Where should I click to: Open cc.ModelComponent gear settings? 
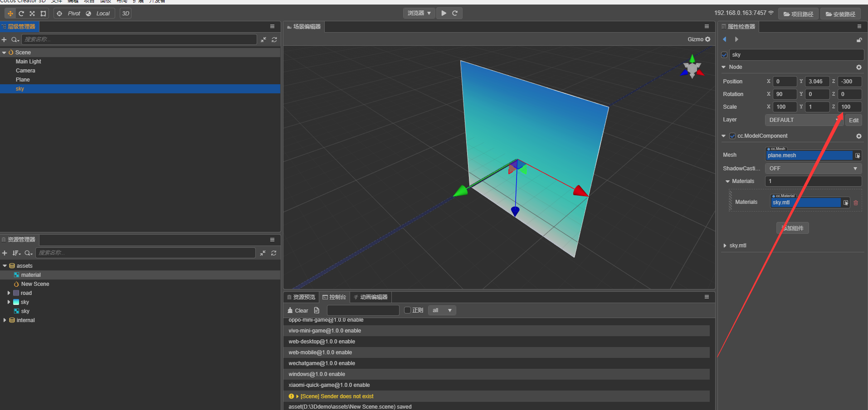[x=858, y=136]
